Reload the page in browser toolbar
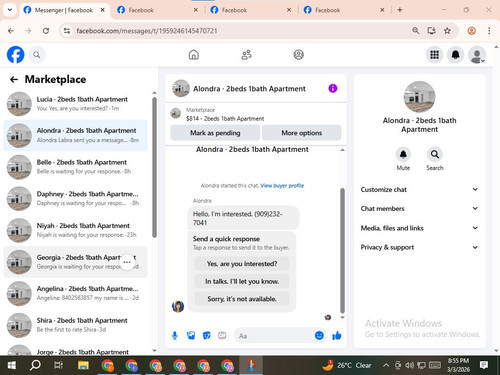 pyautogui.click(x=46, y=31)
